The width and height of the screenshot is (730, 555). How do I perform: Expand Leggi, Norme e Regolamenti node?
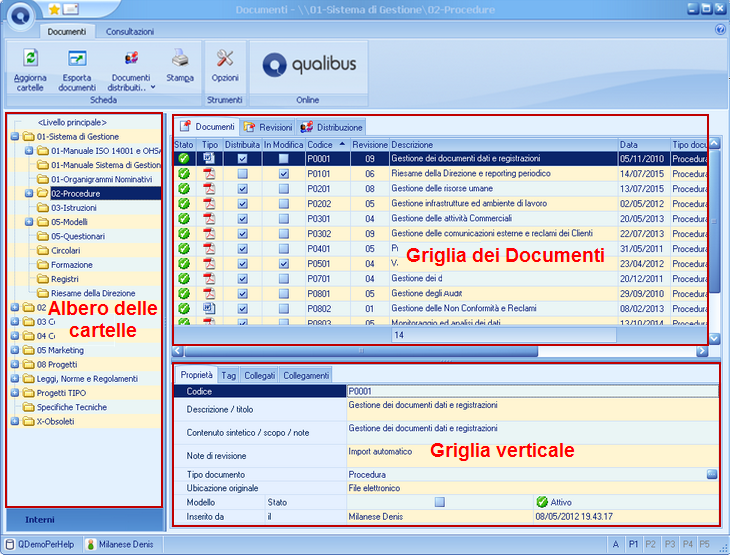(15, 379)
